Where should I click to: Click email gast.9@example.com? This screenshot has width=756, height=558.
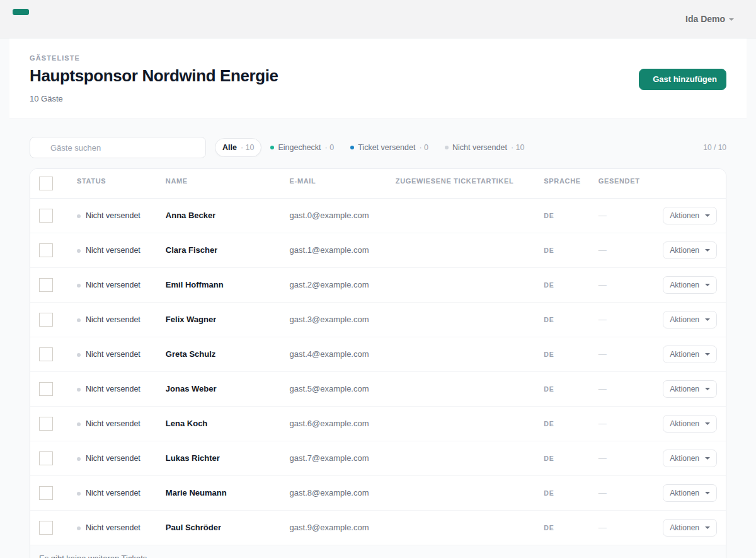(x=329, y=528)
